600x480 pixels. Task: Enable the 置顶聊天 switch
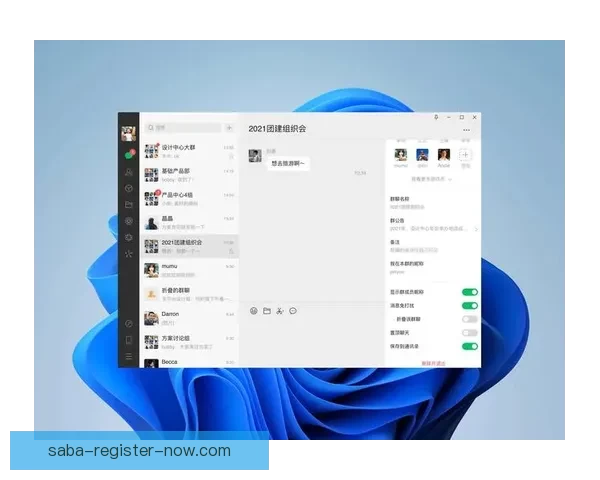point(469,332)
